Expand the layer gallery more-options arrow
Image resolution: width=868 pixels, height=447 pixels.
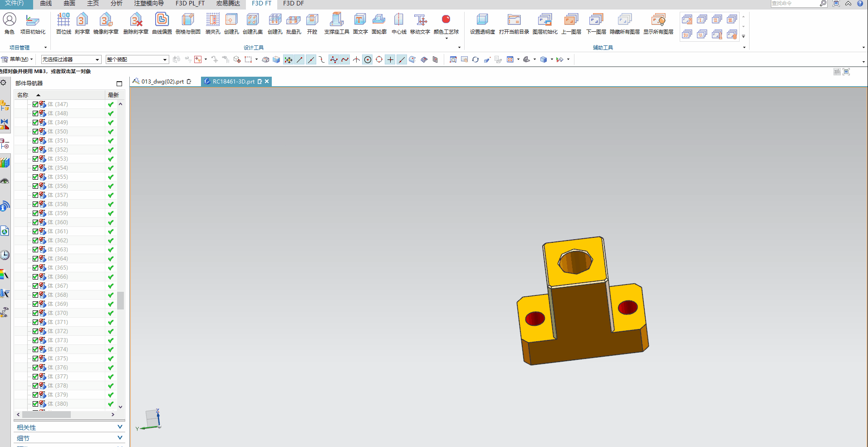(743, 36)
